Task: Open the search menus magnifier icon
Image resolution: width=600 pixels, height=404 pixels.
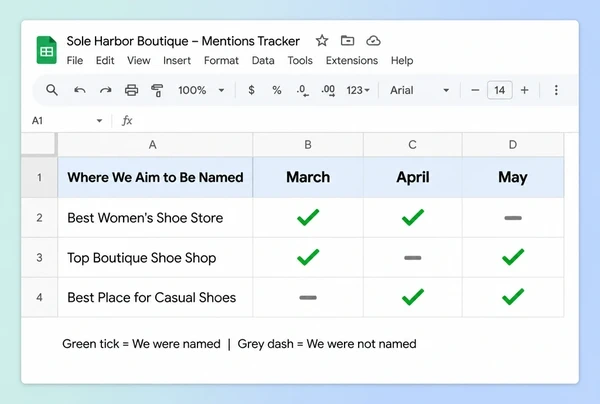Action: [x=52, y=90]
